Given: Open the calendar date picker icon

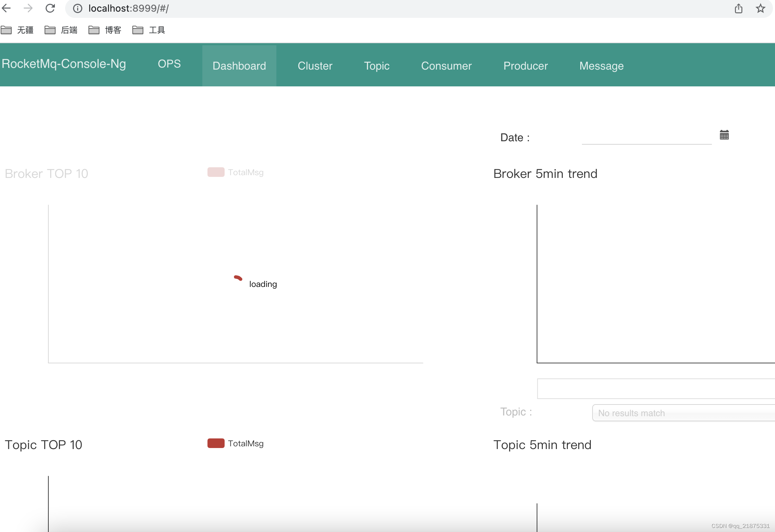Looking at the screenshot, I should 724,135.
